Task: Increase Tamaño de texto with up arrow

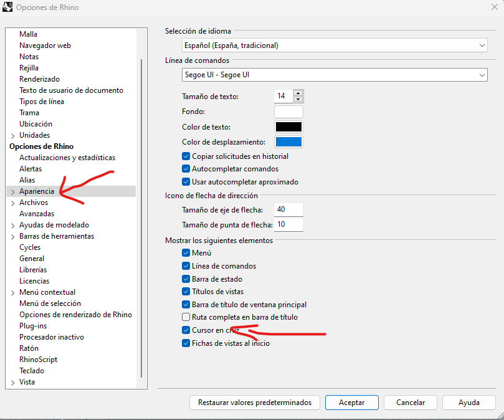Action: click(298, 93)
